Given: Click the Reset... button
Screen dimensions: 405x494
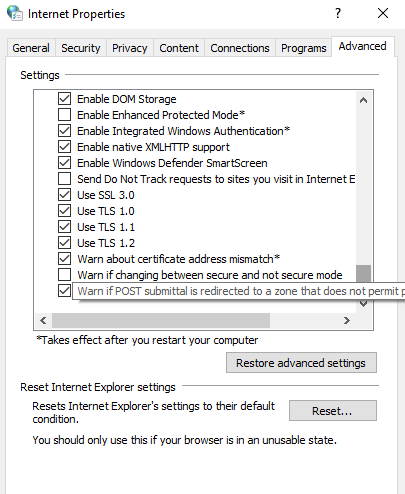Looking at the screenshot, I should click(333, 411).
